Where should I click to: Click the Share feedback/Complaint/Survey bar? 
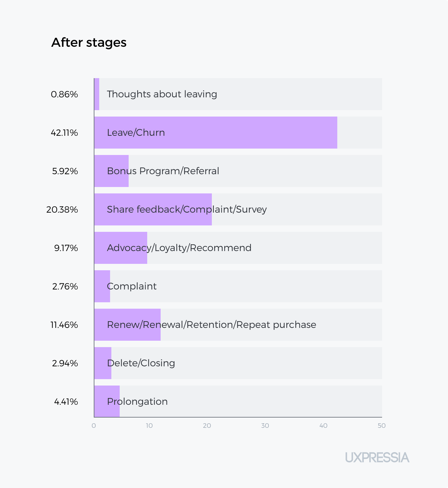tap(153, 209)
